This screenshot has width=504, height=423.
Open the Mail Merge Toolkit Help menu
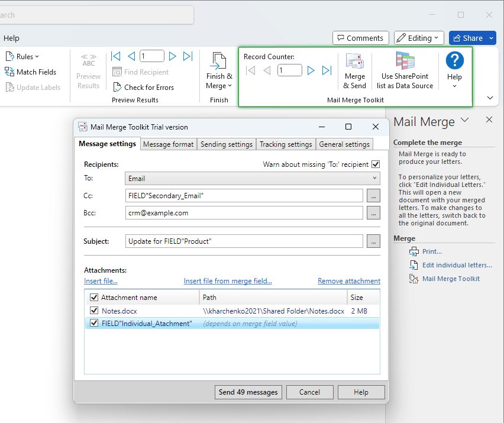point(454,70)
